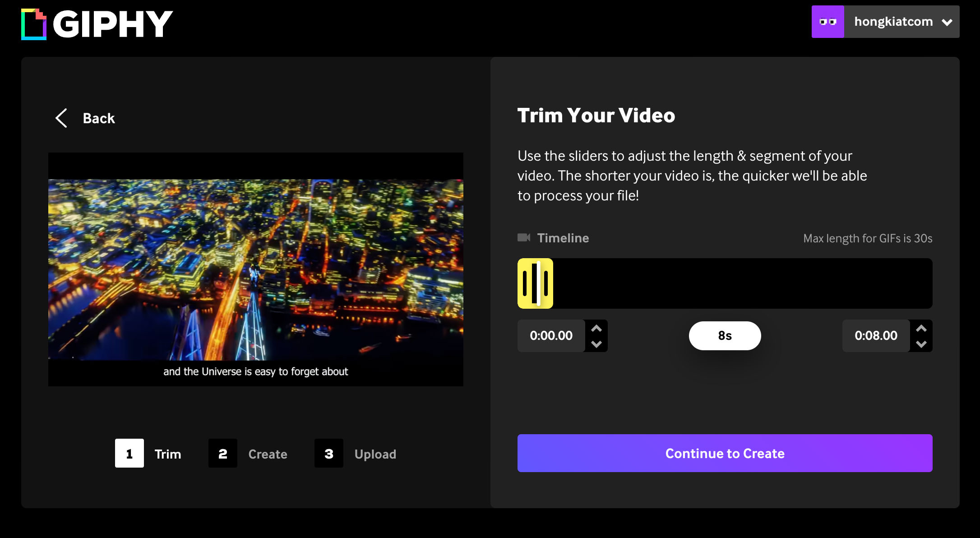Click the yellow trim handle slider
The height and width of the screenshot is (538, 980).
[534, 283]
